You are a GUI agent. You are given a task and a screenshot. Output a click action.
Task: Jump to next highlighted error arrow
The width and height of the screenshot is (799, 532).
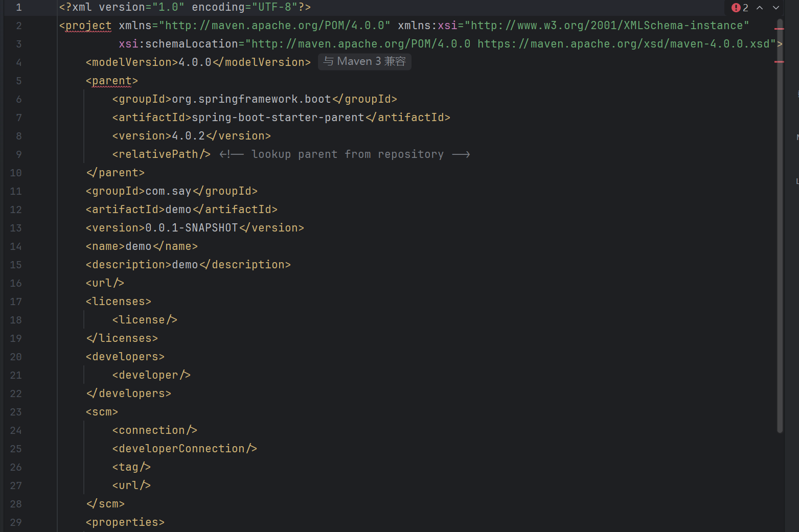tap(776, 8)
